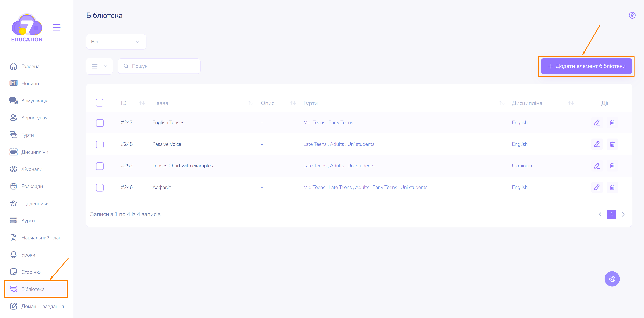Click page number 1 in pagination
This screenshot has height=318, width=644.
click(611, 214)
